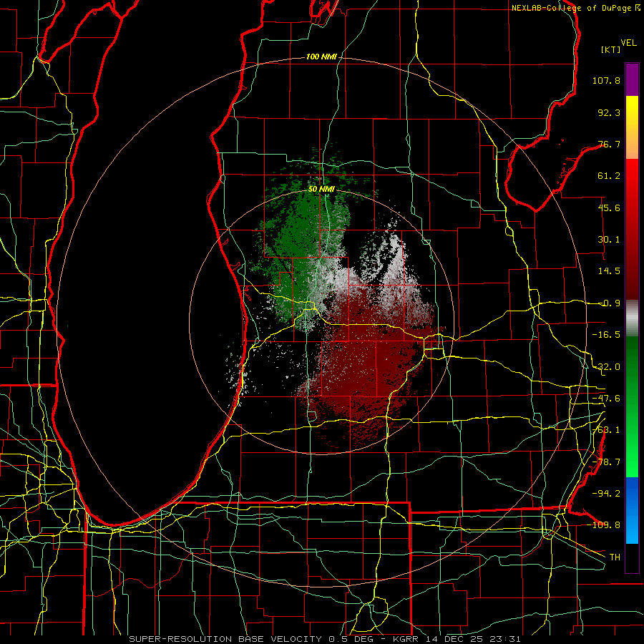Select the yellow-orange segment of the velocity scale
644x644 pixels.
point(632,128)
